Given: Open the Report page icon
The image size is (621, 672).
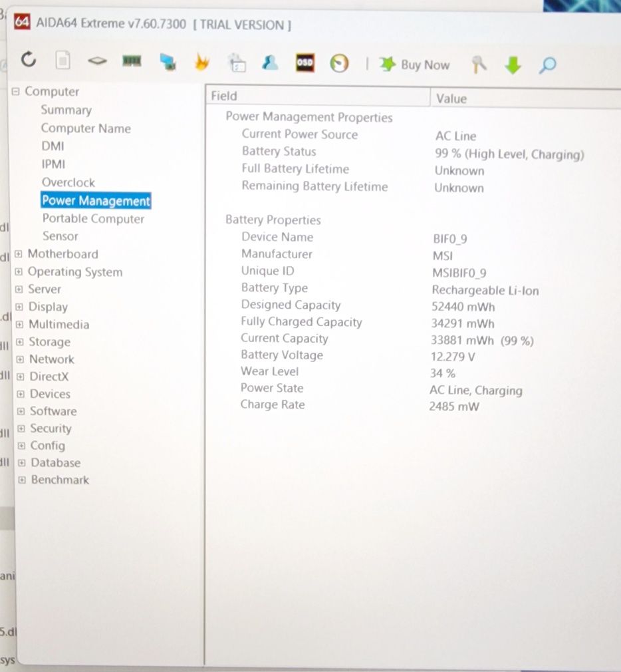Looking at the screenshot, I should [x=62, y=61].
